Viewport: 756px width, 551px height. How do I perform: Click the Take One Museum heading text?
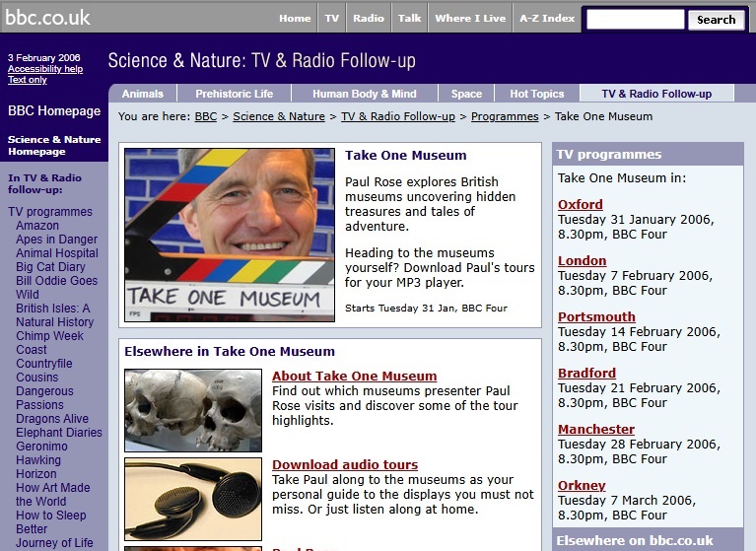(405, 155)
